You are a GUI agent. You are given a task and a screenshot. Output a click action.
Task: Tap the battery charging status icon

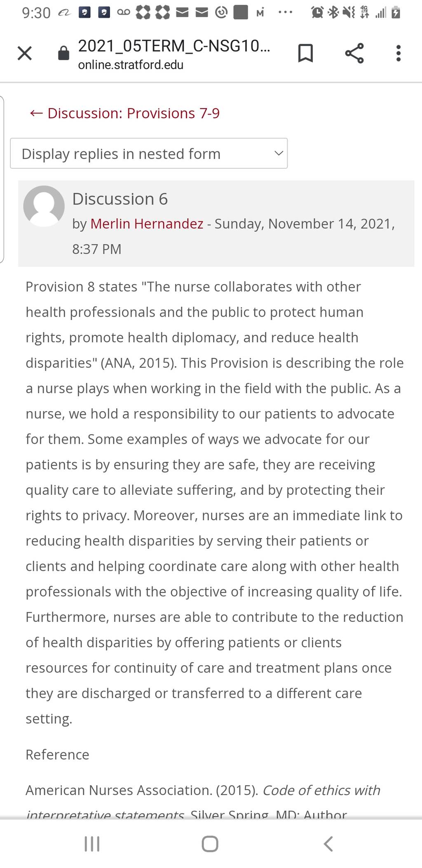(x=396, y=12)
